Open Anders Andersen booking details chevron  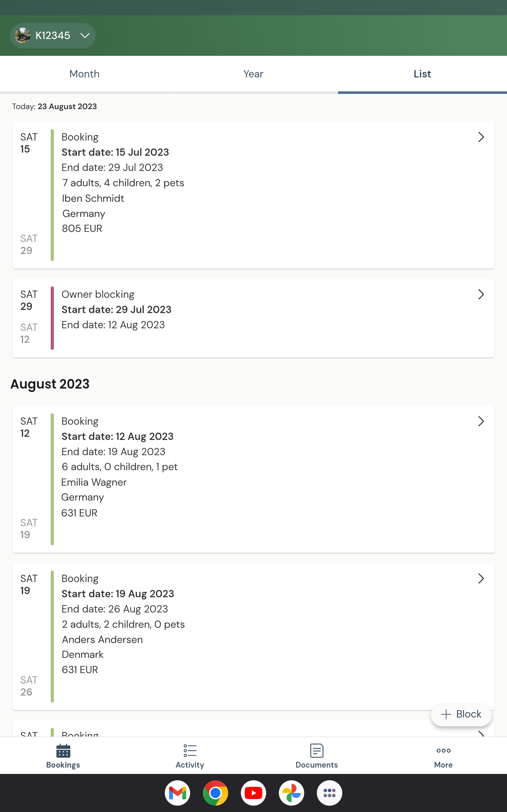481,579
